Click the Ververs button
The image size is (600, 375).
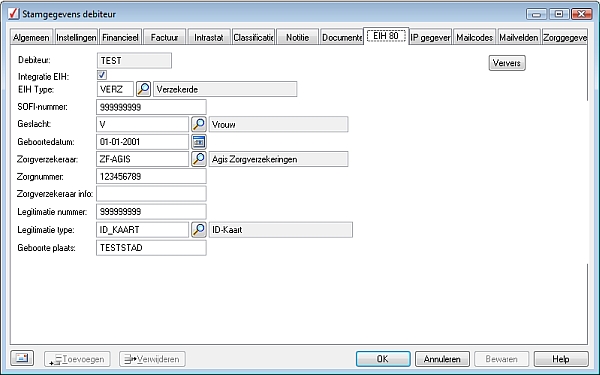507,63
